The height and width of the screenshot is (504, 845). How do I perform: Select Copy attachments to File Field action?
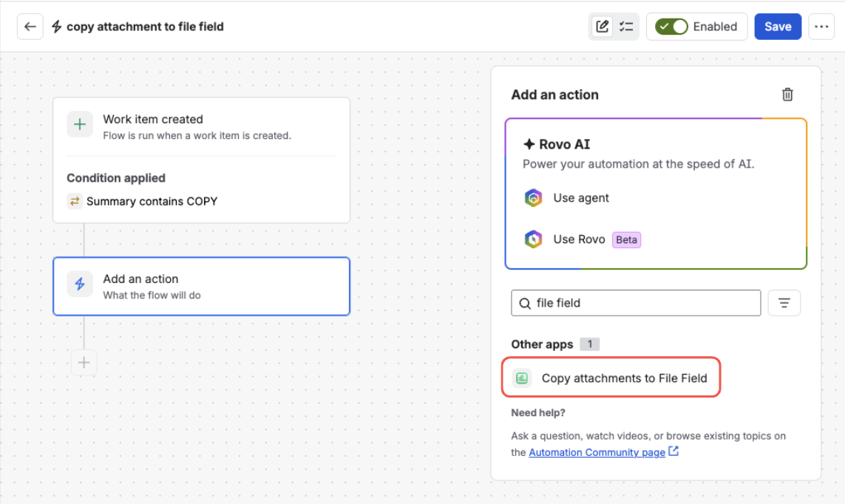tap(611, 378)
